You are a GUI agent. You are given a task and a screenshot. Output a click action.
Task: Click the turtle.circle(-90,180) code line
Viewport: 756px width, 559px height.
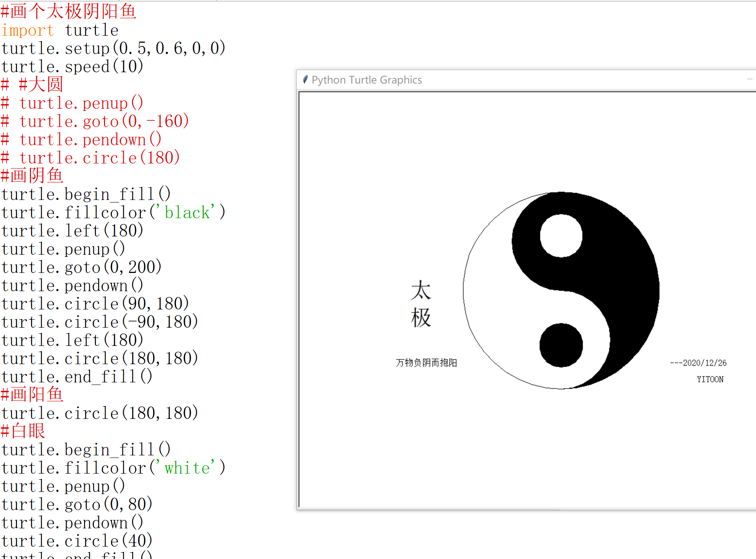pyautogui.click(x=99, y=322)
